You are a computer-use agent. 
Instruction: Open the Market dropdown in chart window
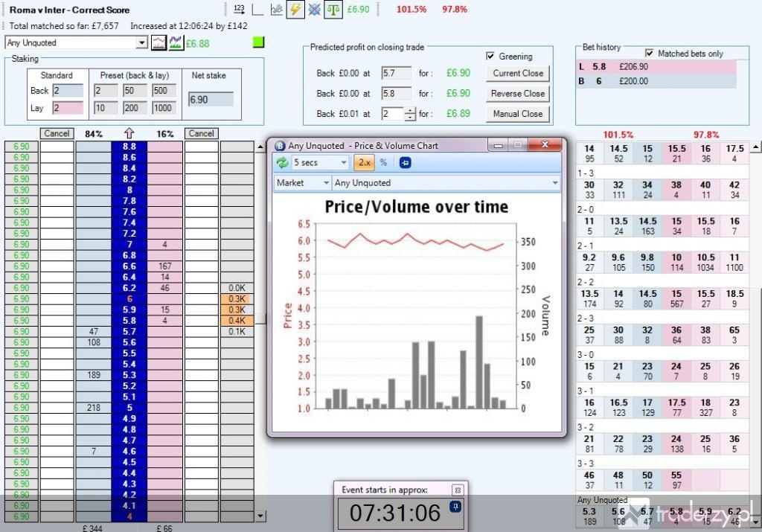coord(302,183)
